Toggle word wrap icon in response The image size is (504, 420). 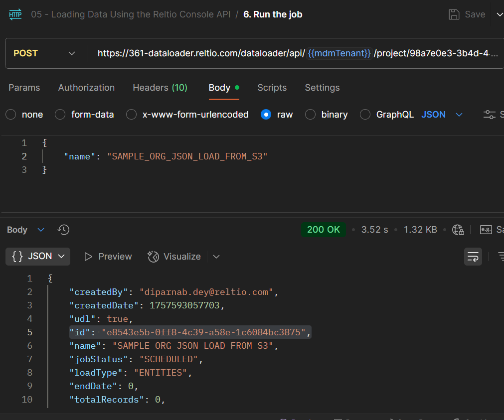pyautogui.click(x=473, y=257)
